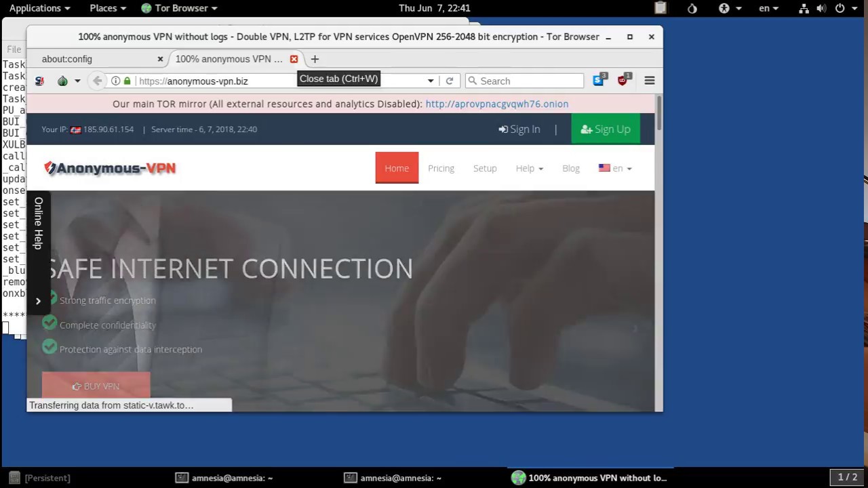868x488 pixels.
Task: Open the en keyboard layout dropdown
Action: pyautogui.click(x=769, y=8)
